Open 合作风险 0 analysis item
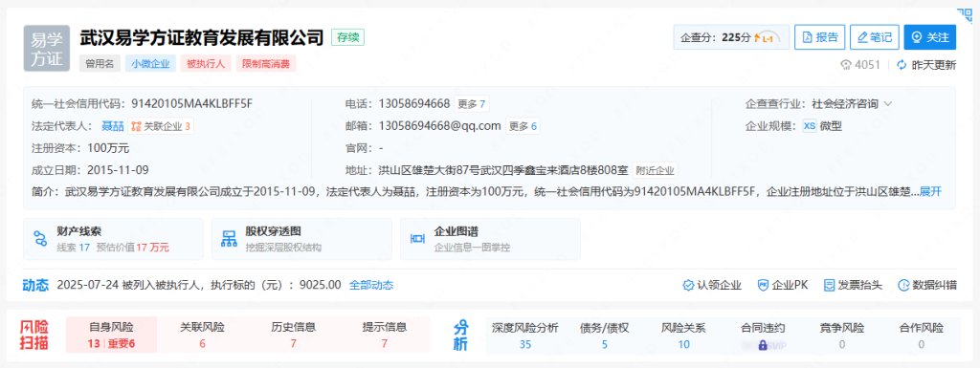Viewport: 980px width, 368px height. [922, 335]
